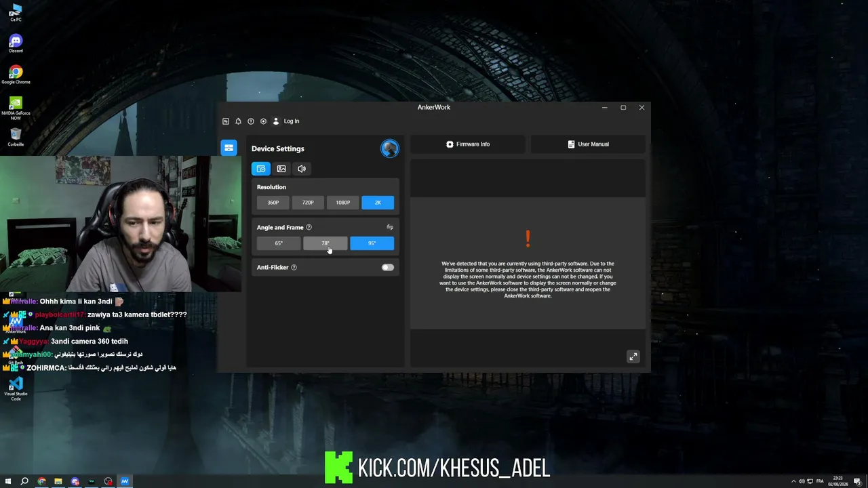Switch to the audio settings tab
The height and width of the screenshot is (488, 868).
pyautogui.click(x=302, y=169)
